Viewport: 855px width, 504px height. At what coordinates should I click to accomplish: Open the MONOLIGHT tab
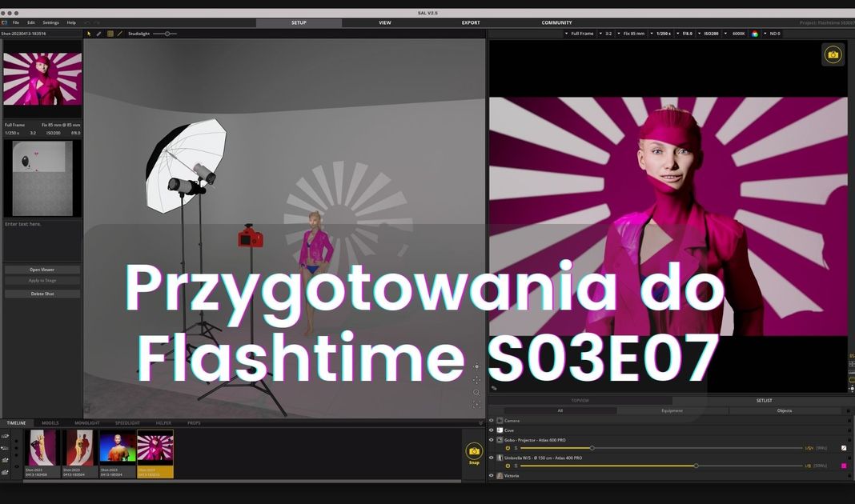(87, 422)
